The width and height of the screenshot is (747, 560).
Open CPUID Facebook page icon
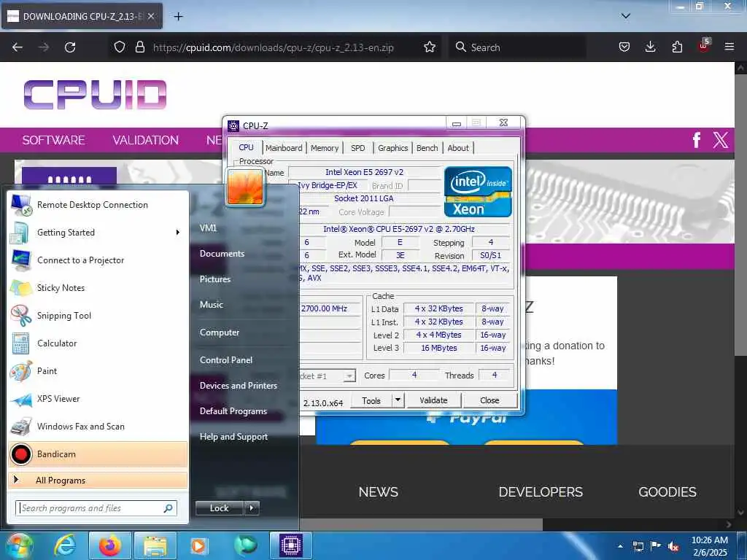(697, 140)
